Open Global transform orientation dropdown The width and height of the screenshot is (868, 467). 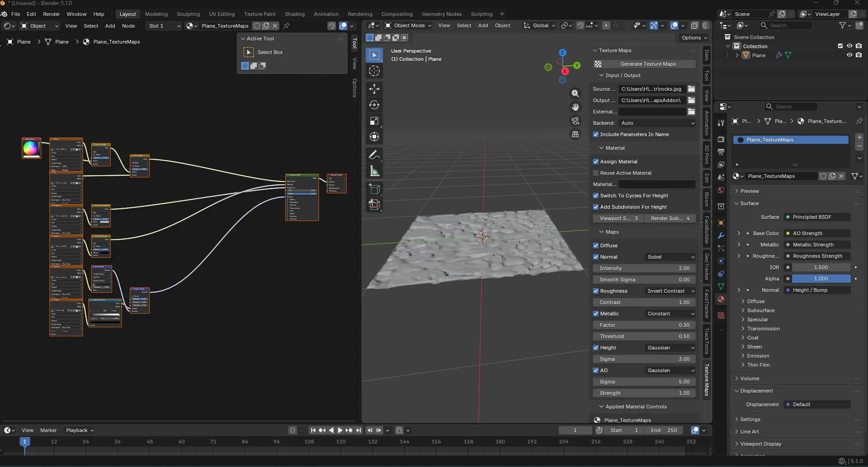[539, 25]
